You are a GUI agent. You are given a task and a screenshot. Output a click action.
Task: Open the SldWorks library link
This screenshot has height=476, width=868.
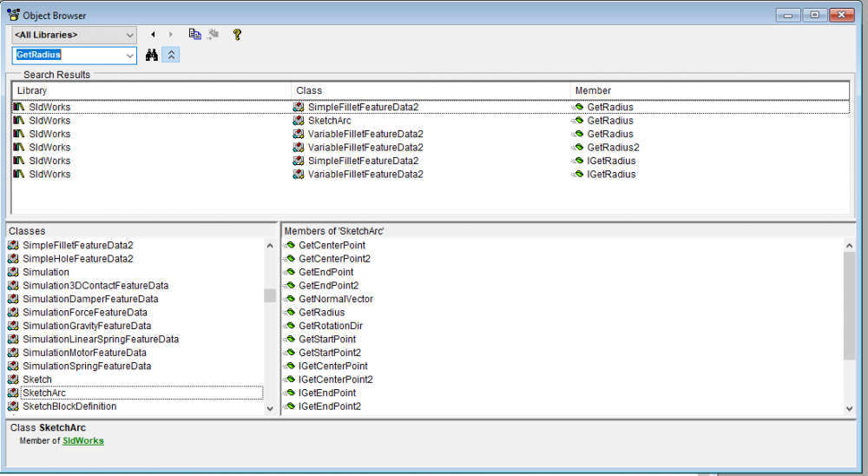pos(83,440)
